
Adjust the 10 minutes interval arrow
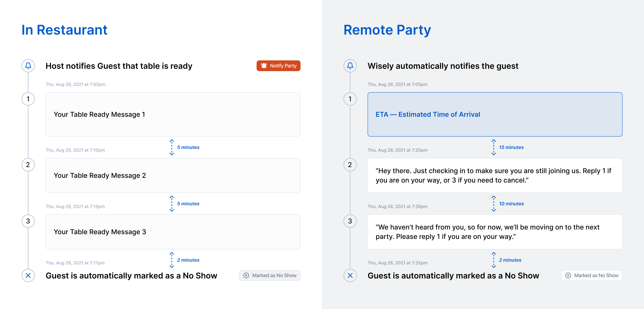pyautogui.click(x=494, y=204)
